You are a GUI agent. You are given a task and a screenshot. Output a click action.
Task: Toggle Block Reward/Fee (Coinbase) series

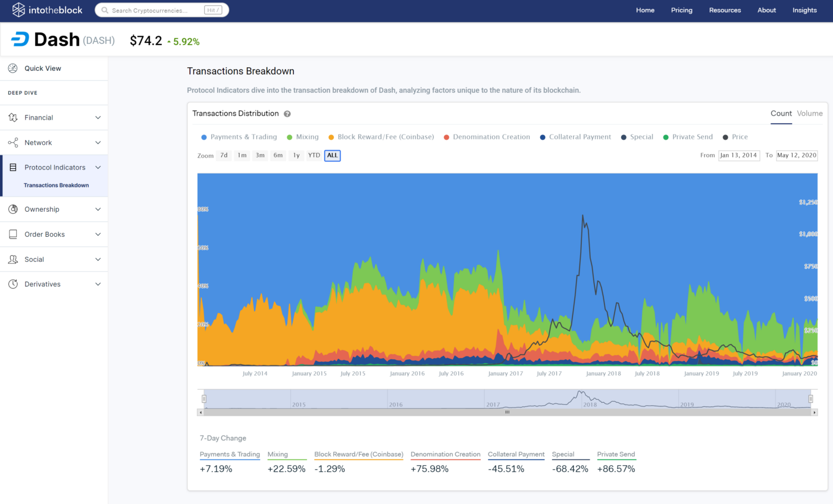point(380,137)
